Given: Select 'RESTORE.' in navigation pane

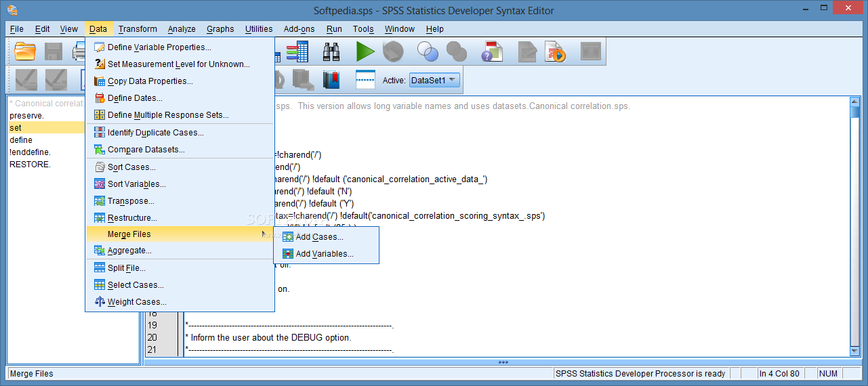Looking at the screenshot, I should pyautogui.click(x=30, y=165).
